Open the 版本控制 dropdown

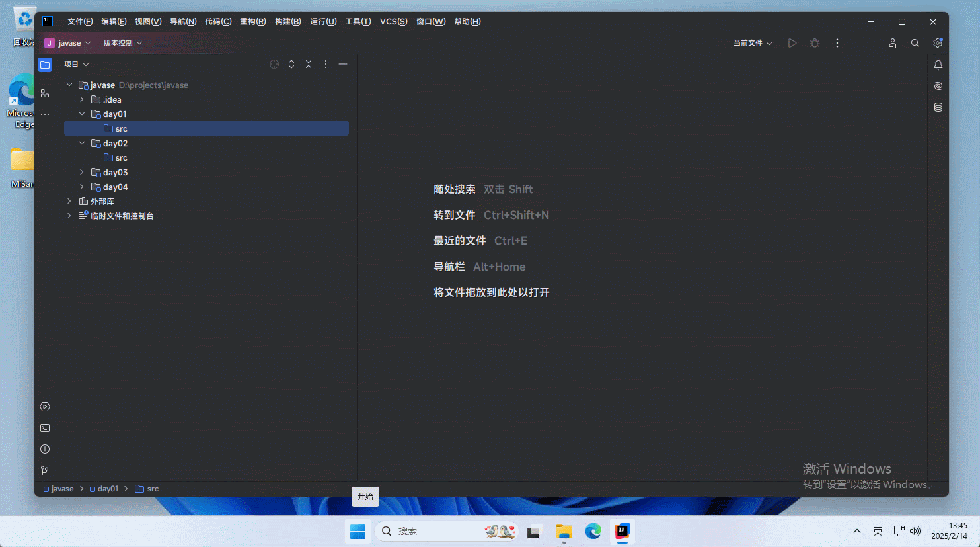pyautogui.click(x=123, y=43)
